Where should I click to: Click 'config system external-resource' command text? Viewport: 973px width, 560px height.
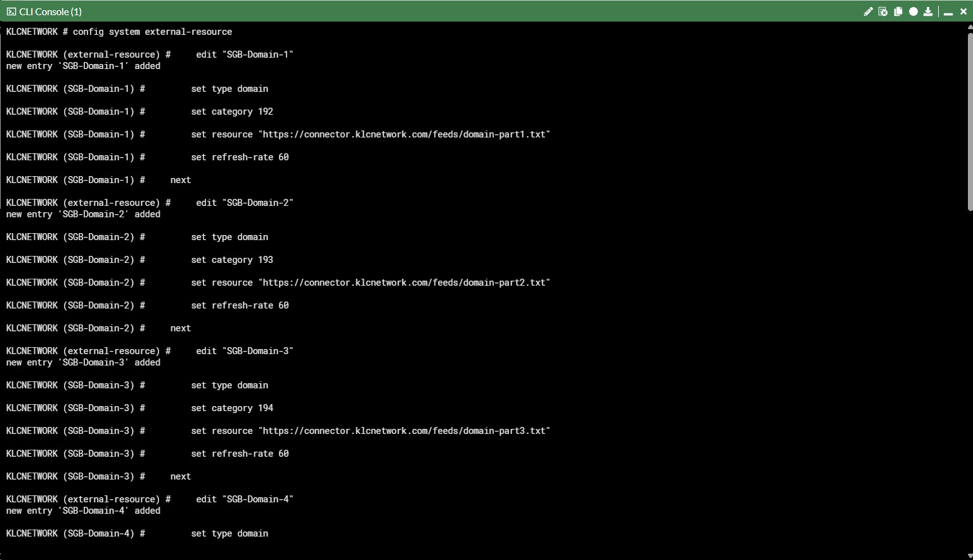pos(152,32)
